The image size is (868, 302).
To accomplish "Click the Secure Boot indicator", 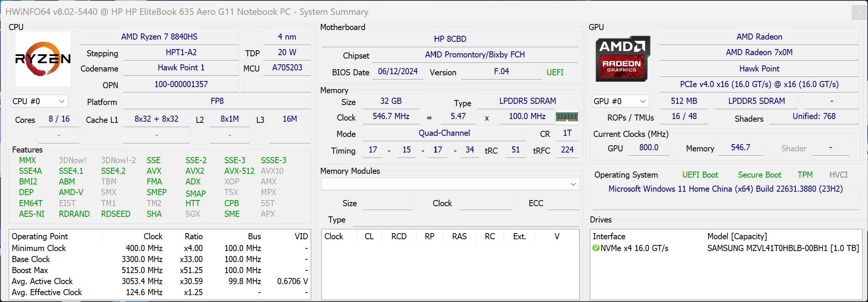I will pos(759,175).
